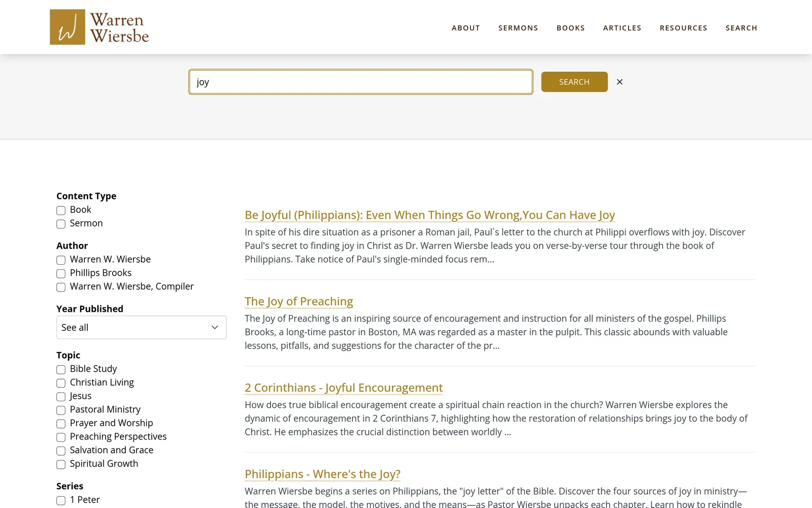Check the Salvation and Grace topic

[x=61, y=451]
